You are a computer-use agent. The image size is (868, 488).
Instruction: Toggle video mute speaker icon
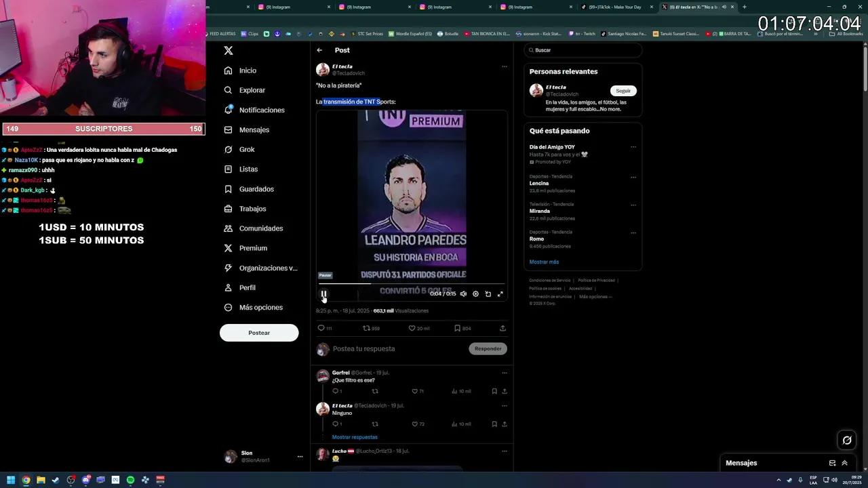coord(463,294)
